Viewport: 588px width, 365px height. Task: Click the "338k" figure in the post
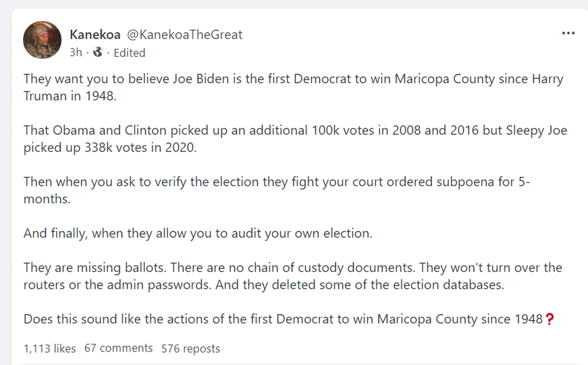(98, 148)
